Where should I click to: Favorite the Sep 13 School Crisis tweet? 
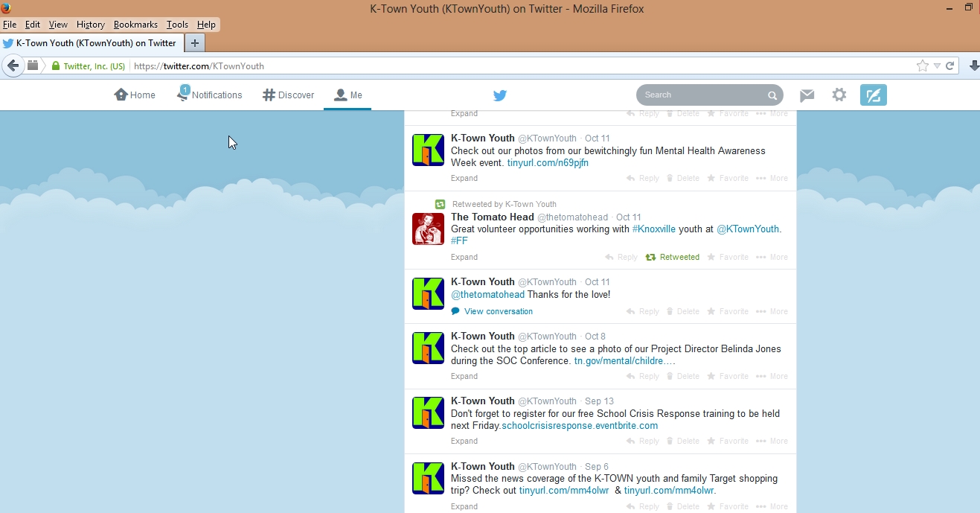click(x=727, y=441)
